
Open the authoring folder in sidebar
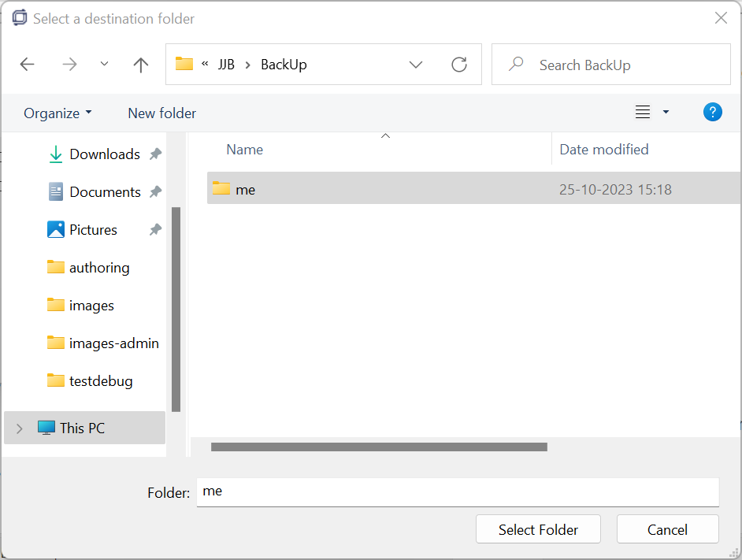click(99, 268)
